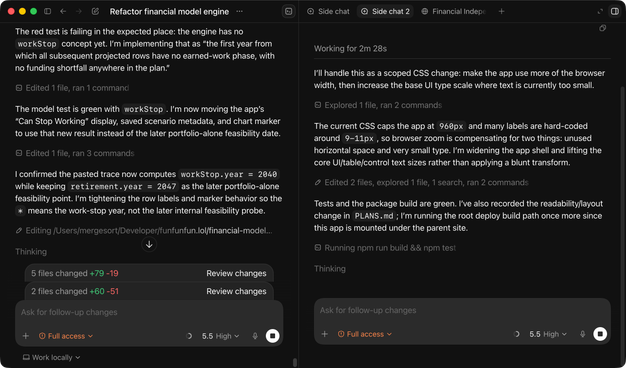Jump to latest with the down arrow button
Image resolution: width=626 pixels, height=368 pixels.
click(149, 244)
